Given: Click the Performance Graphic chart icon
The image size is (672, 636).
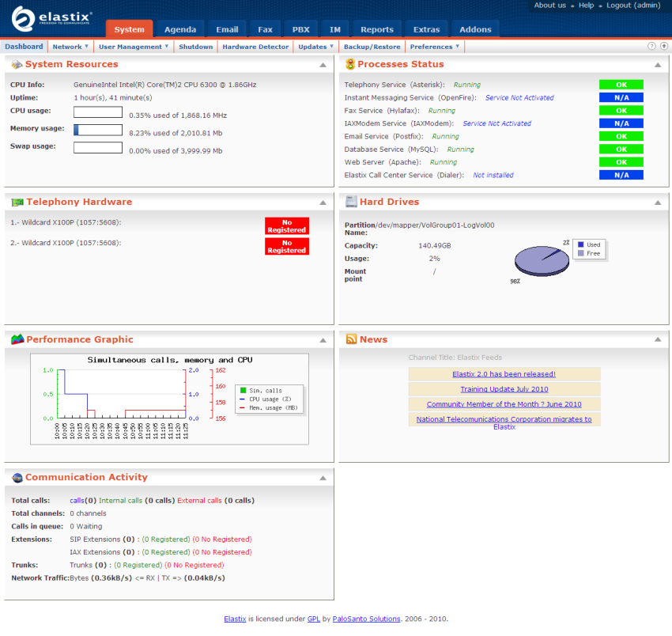Looking at the screenshot, I should 17,339.
